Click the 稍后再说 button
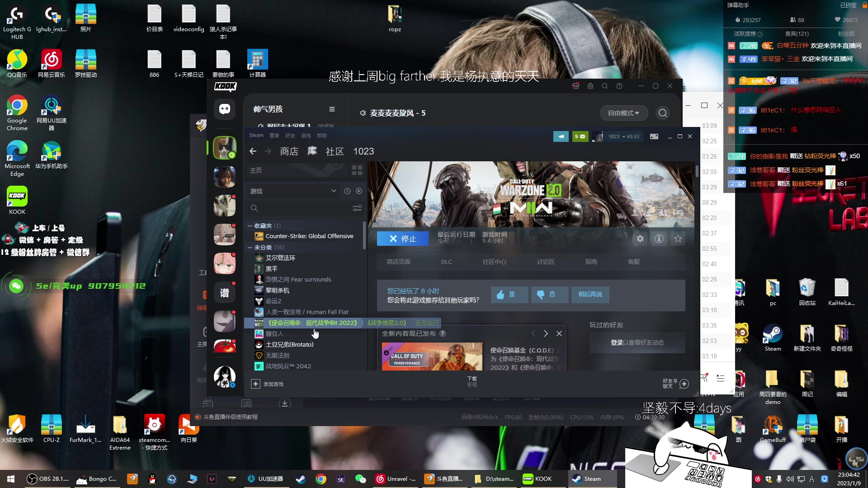Screen dimensions: 868x488 (590, 294)
